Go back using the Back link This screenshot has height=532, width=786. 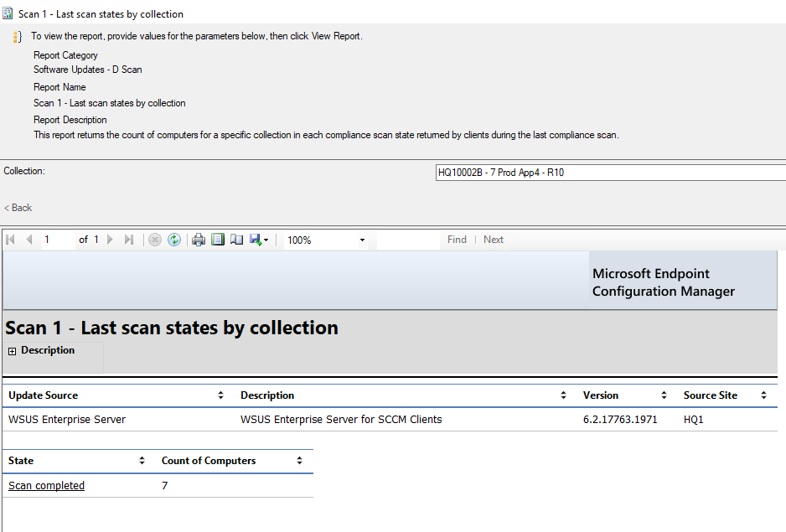(x=17, y=207)
